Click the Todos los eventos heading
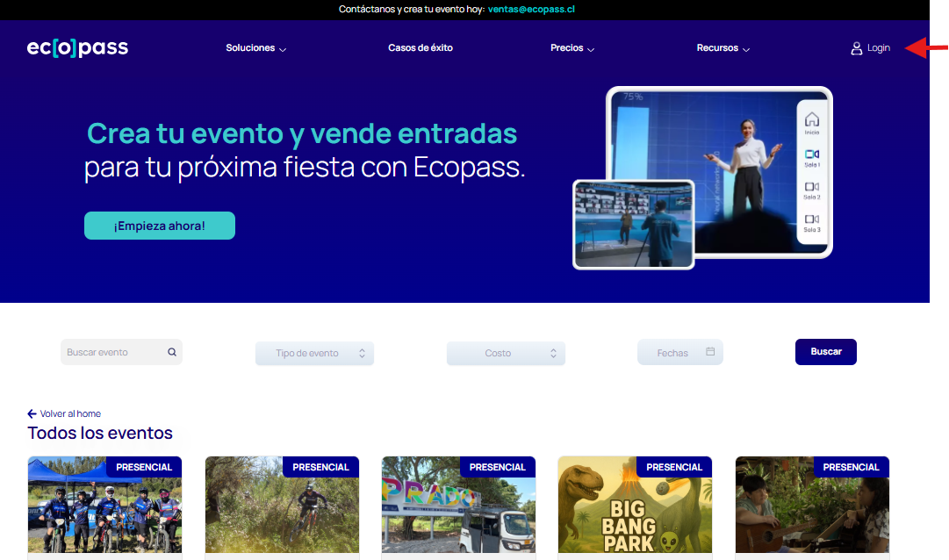 point(100,433)
